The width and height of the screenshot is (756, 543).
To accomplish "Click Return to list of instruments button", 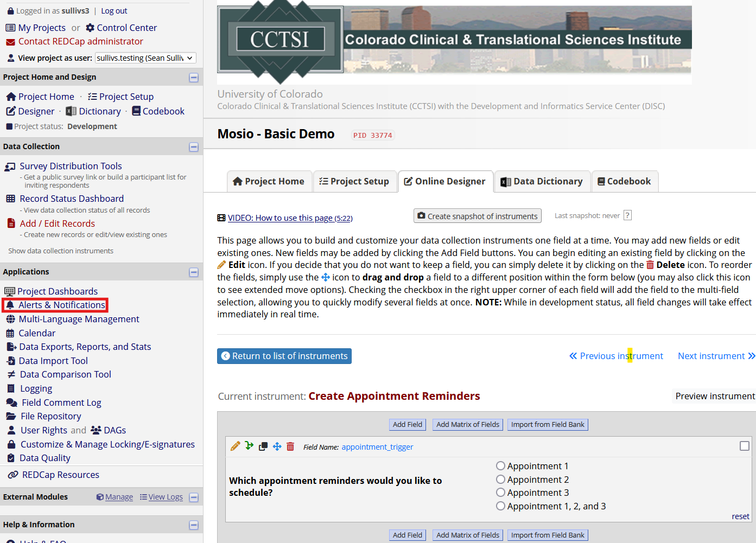I will 284,356.
